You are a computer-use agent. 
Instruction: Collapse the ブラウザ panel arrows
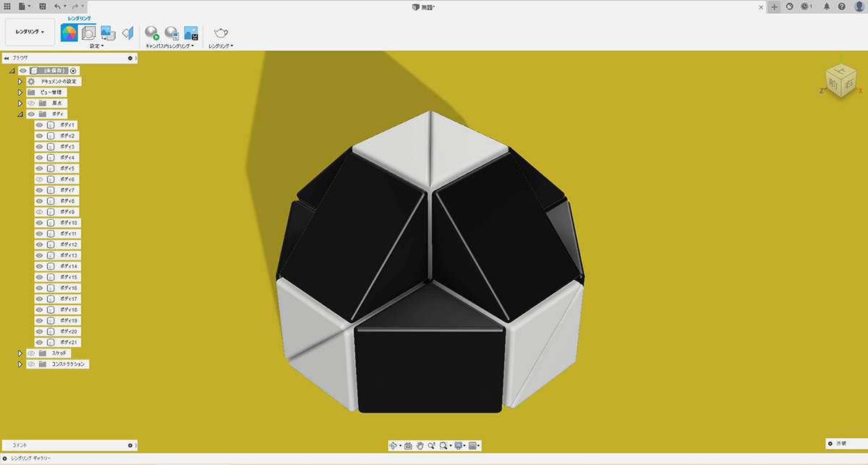6,58
